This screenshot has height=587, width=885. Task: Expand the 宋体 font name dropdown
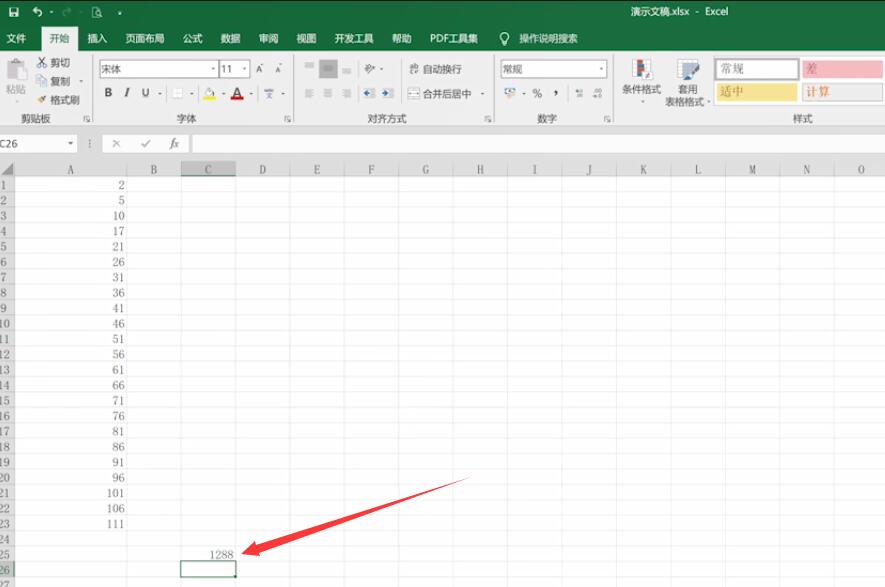tap(213, 69)
